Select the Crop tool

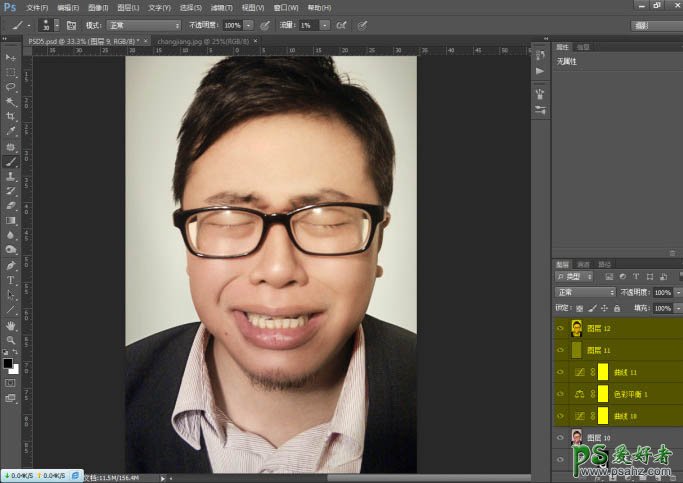11,116
